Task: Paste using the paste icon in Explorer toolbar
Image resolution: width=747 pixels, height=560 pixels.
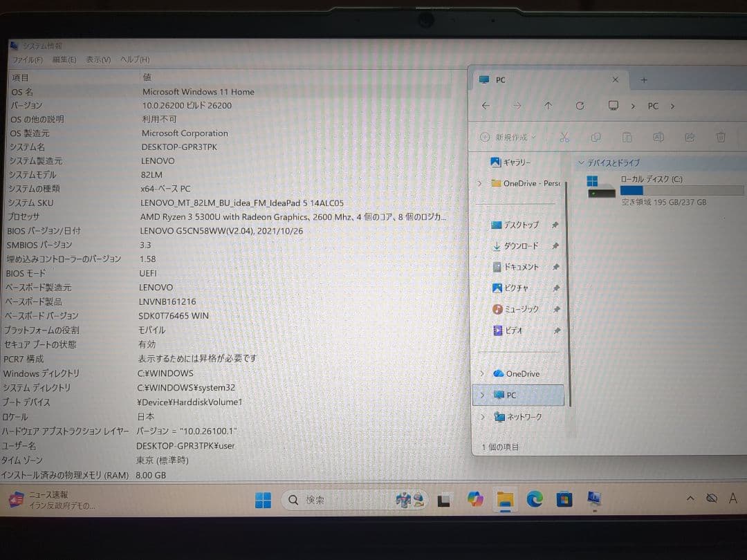Action: pyautogui.click(x=627, y=137)
